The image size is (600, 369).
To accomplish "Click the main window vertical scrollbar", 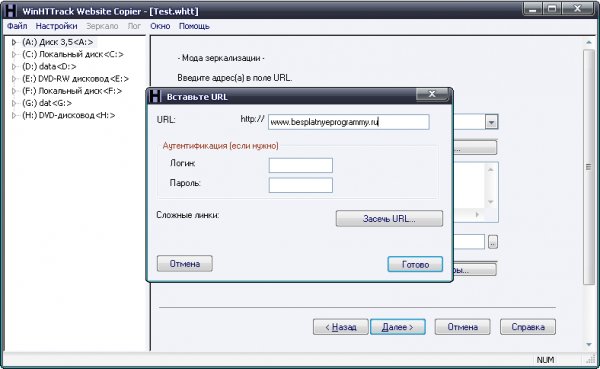I will click(x=589, y=167).
